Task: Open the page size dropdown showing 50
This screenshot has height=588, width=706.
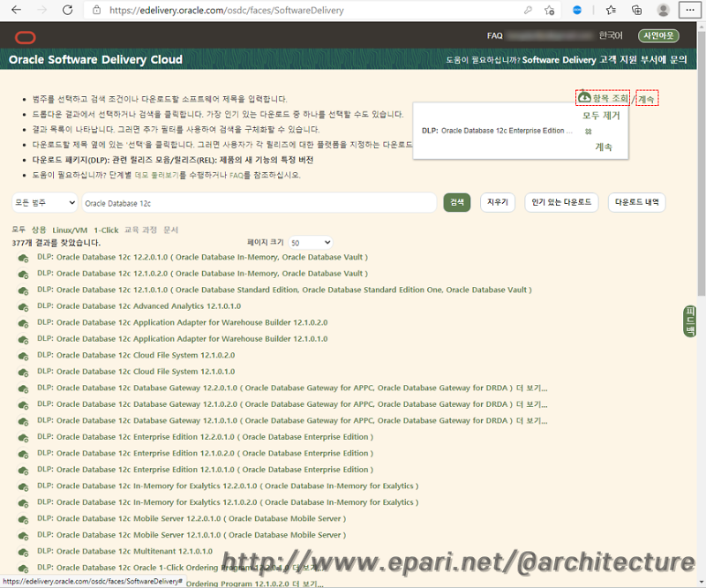Action: [x=311, y=243]
